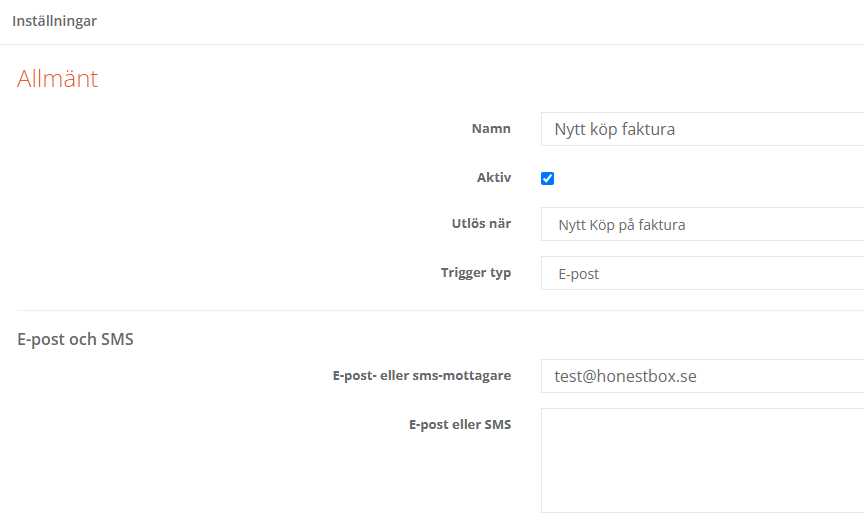
Task: Click the E-post eller SMS label
Action: coord(460,425)
